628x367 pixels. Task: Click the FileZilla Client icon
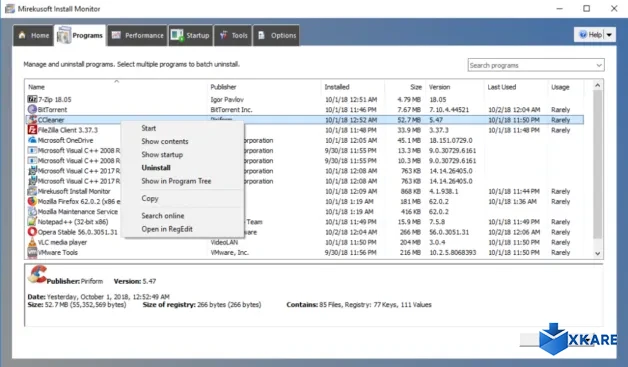pos(32,130)
